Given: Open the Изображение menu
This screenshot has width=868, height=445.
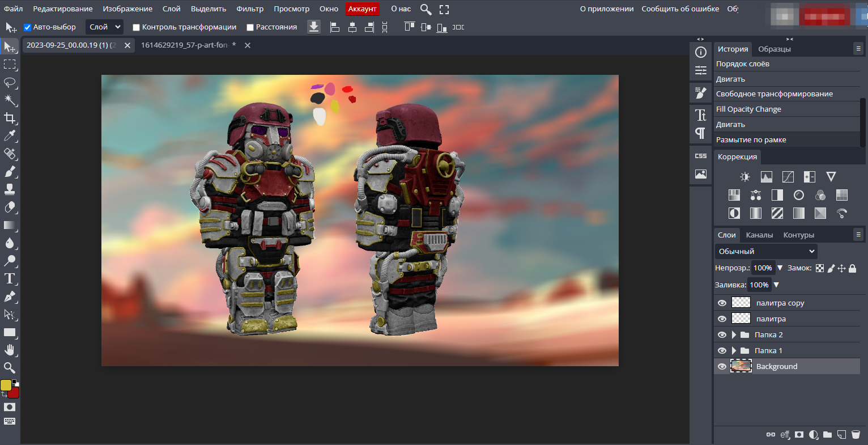Looking at the screenshot, I should (127, 9).
